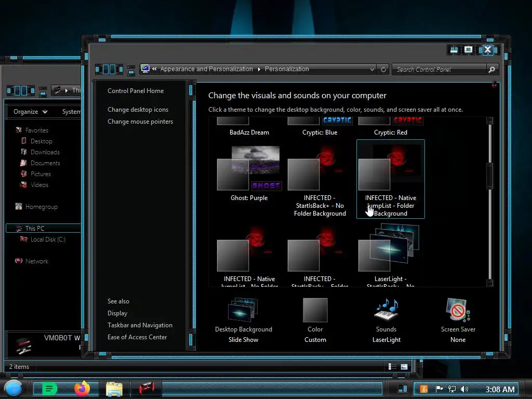Screen dimensions: 532x399
Task: Click the Start orb button
Action: point(14,389)
